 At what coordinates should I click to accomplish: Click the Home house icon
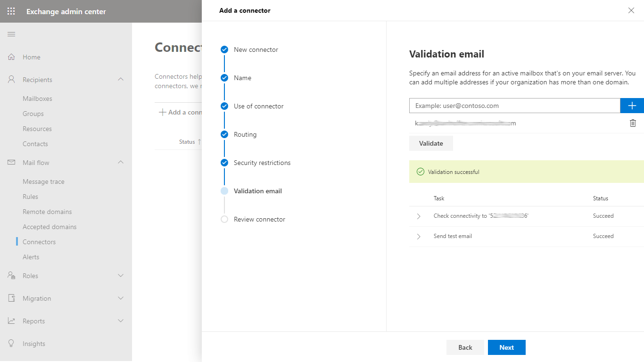coord(11,57)
